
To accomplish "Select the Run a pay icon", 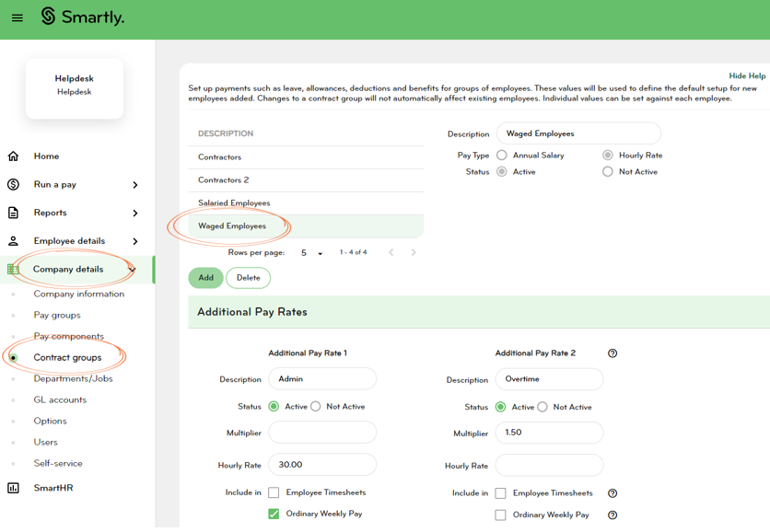I will click(11, 184).
